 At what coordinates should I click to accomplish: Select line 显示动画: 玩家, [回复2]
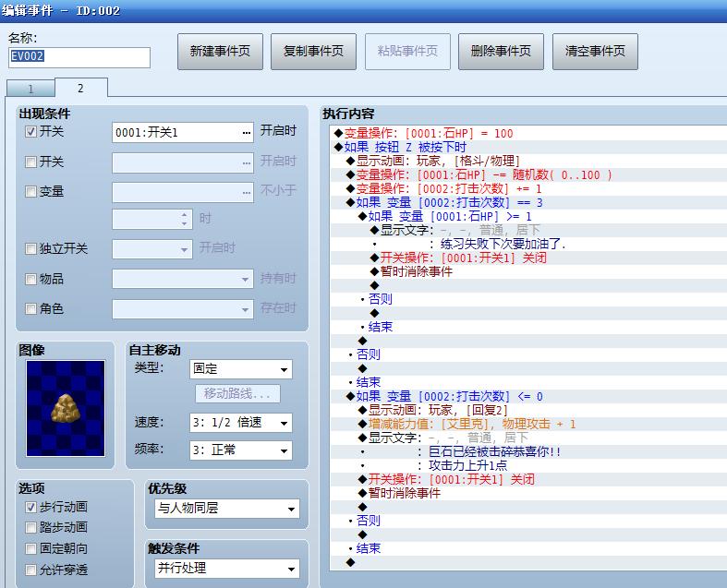click(x=528, y=411)
